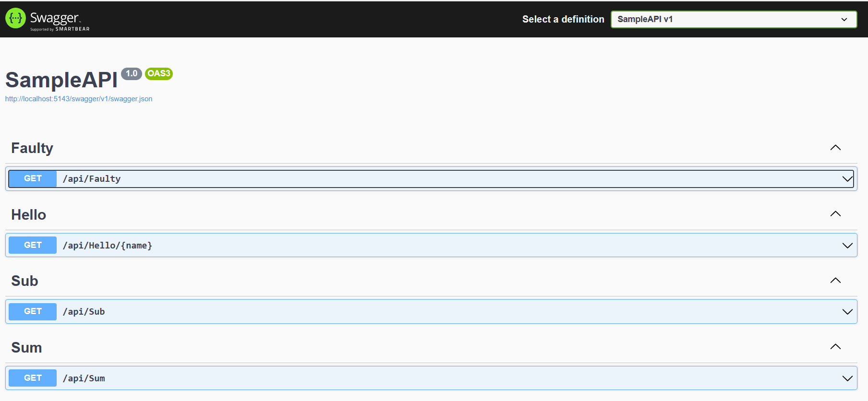Click the GET badge for /api/Hello/{name}
Image resolution: width=868 pixels, height=401 pixels.
[33, 245]
